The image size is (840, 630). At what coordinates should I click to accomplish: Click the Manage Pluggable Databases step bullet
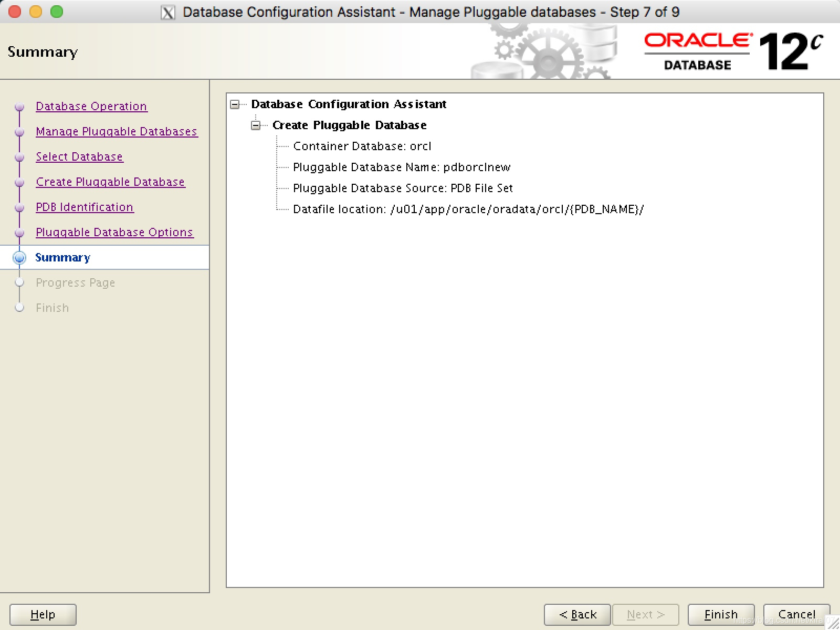click(19, 132)
